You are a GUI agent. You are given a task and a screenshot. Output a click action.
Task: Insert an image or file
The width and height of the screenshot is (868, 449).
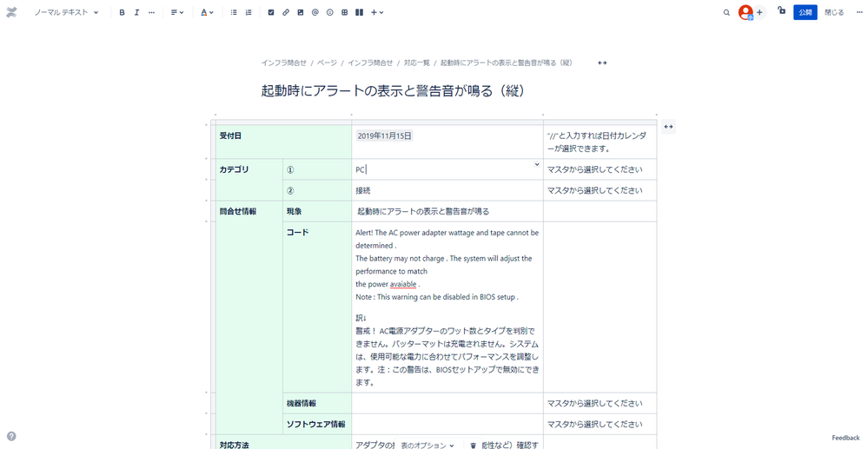tap(301, 12)
